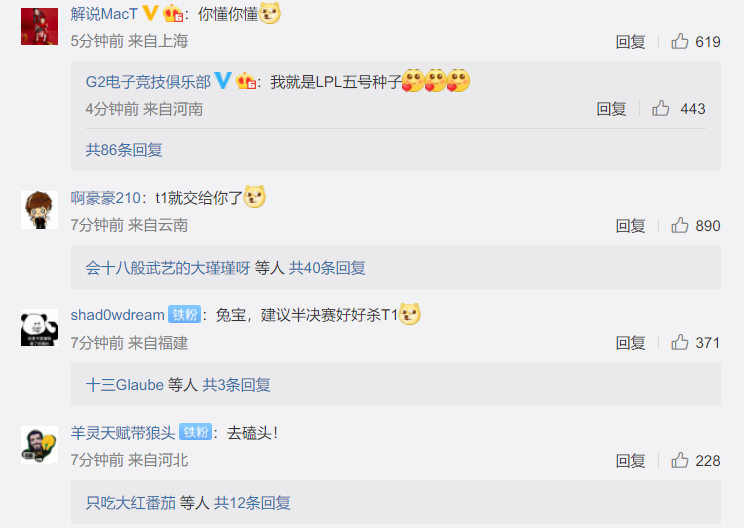Open the 解说MacT user profile link
Image resolution: width=744 pixels, height=528 pixels.
104,14
